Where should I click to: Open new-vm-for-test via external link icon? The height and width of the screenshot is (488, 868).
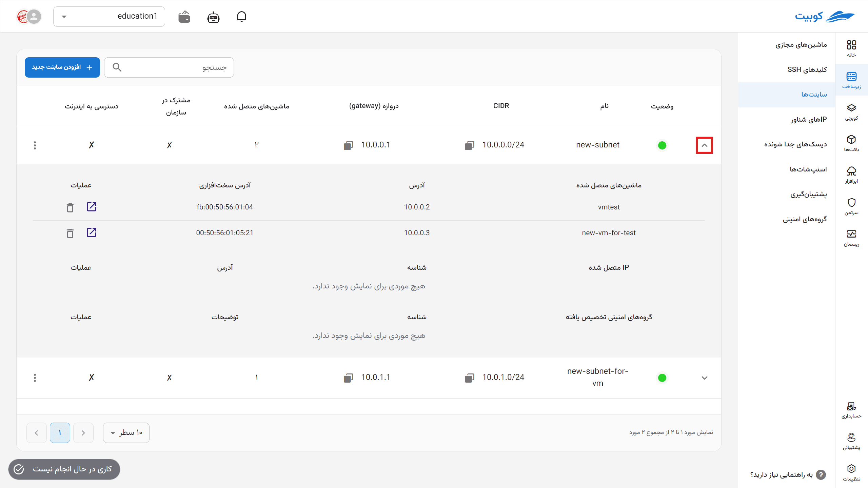[92, 232]
